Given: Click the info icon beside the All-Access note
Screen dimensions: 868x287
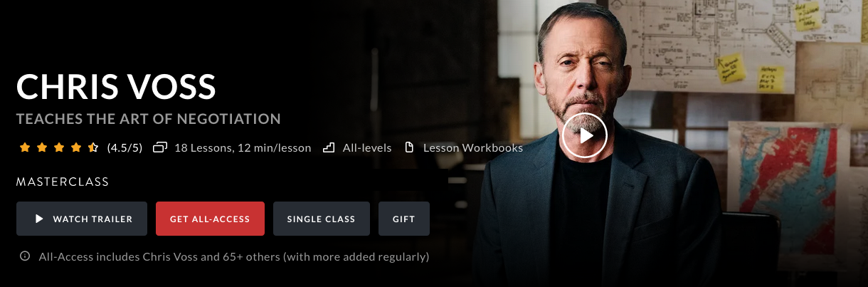Looking at the screenshot, I should (25, 256).
